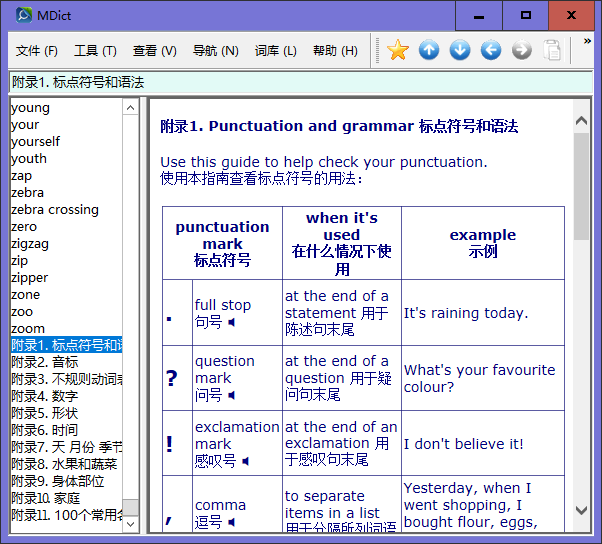Click word list scrollbar up arrow
The height and width of the screenshot is (544, 602).
(131, 107)
